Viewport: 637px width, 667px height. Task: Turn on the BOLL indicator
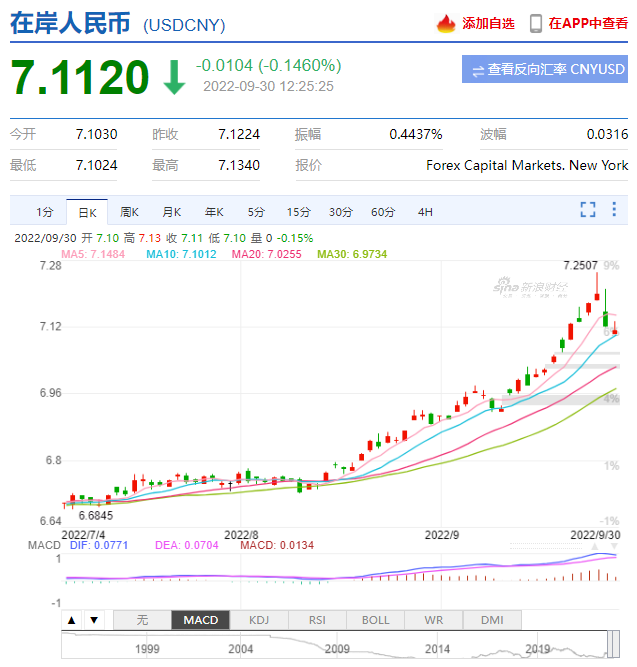375,620
